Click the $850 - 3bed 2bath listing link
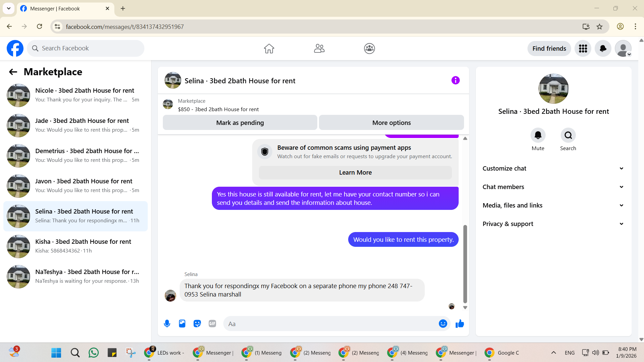 pos(218,109)
